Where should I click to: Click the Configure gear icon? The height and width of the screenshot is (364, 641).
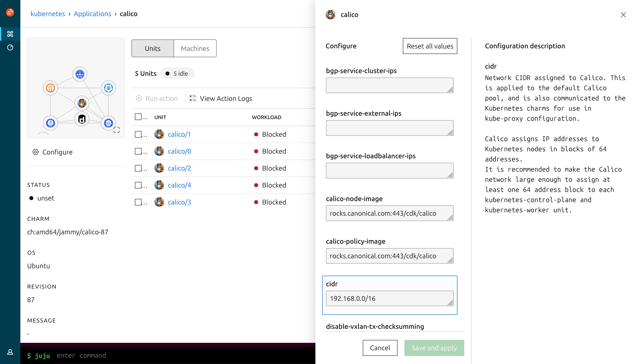point(36,152)
